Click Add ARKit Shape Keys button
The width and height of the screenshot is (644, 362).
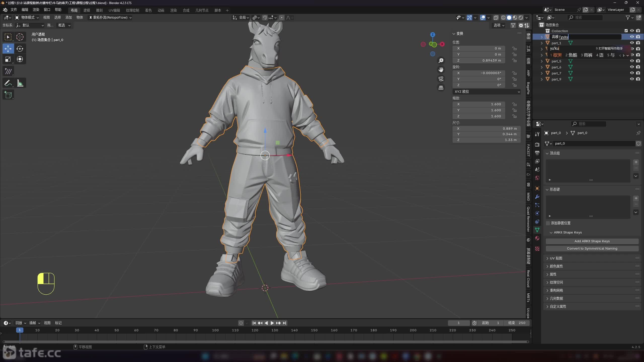(592, 241)
